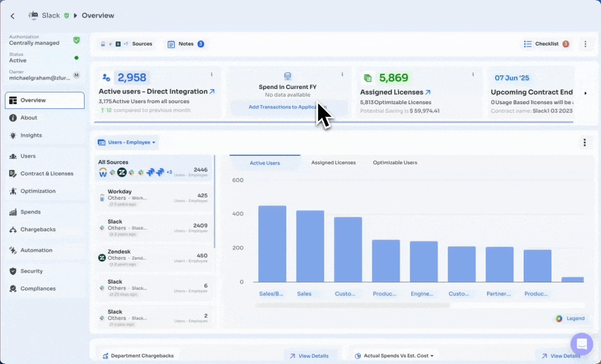Click Add Transactions to Application link

click(x=287, y=107)
